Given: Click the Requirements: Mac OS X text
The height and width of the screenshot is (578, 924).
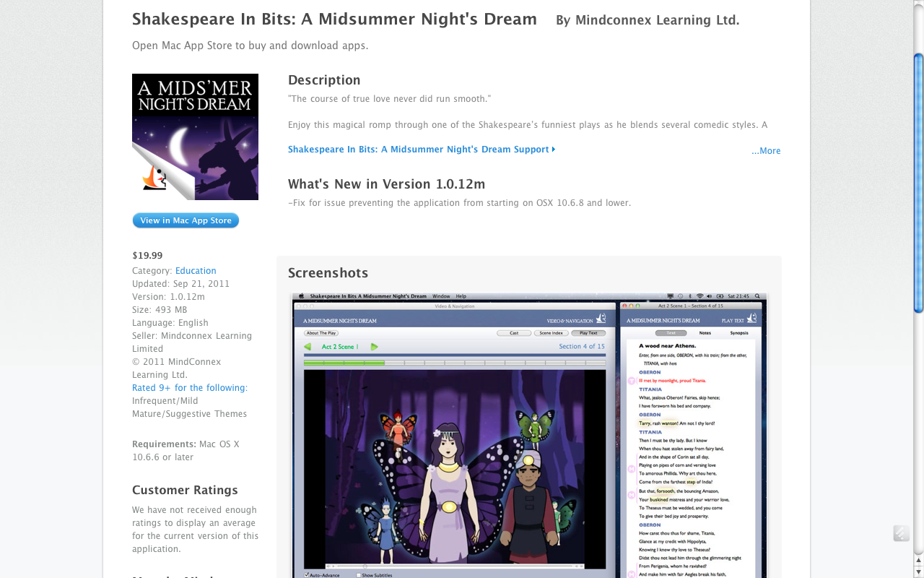Looking at the screenshot, I should [186, 451].
